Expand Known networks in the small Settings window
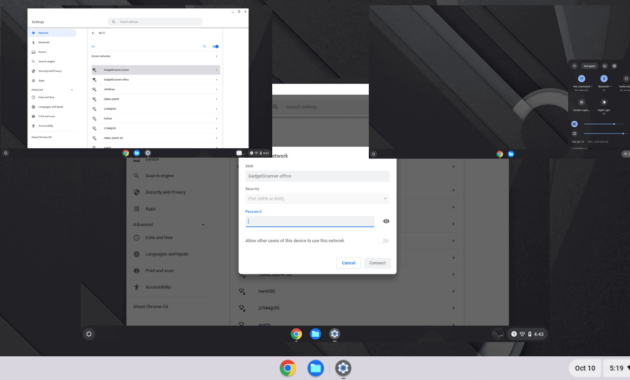The width and height of the screenshot is (630, 380). coord(216,56)
